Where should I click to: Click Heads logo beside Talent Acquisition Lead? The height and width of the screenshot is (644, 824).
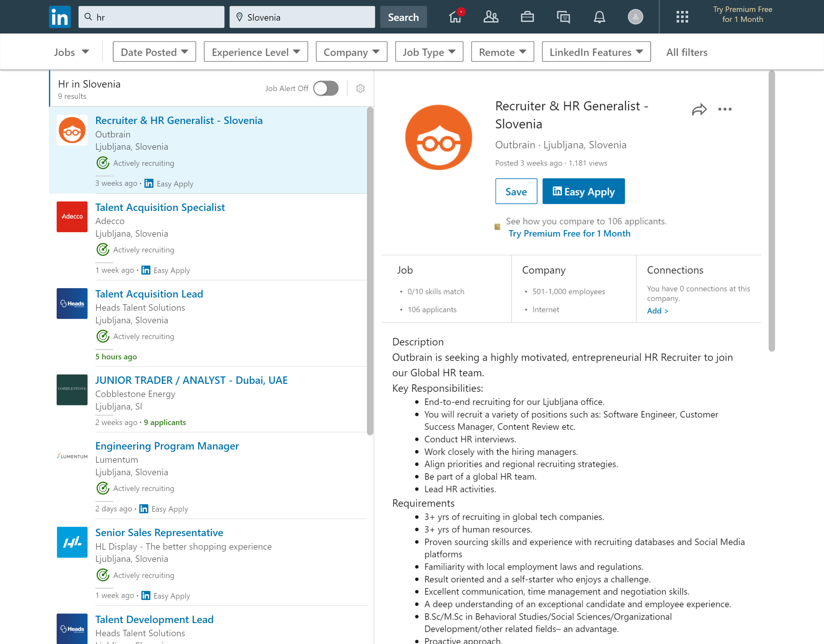72,304
